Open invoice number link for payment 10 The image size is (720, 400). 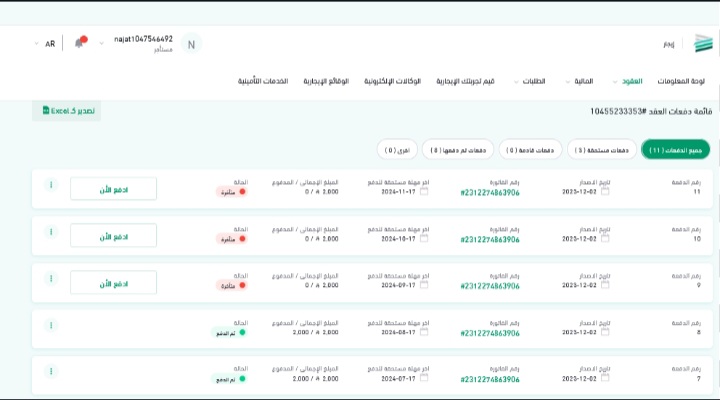point(490,239)
